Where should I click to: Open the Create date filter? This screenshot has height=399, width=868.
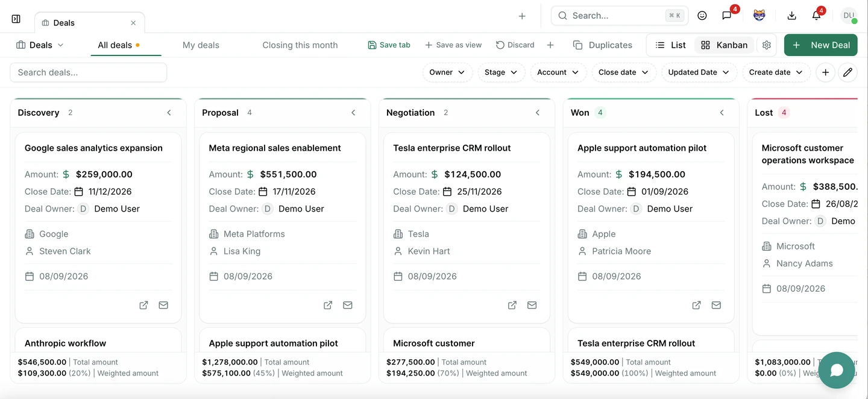pos(776,72)
